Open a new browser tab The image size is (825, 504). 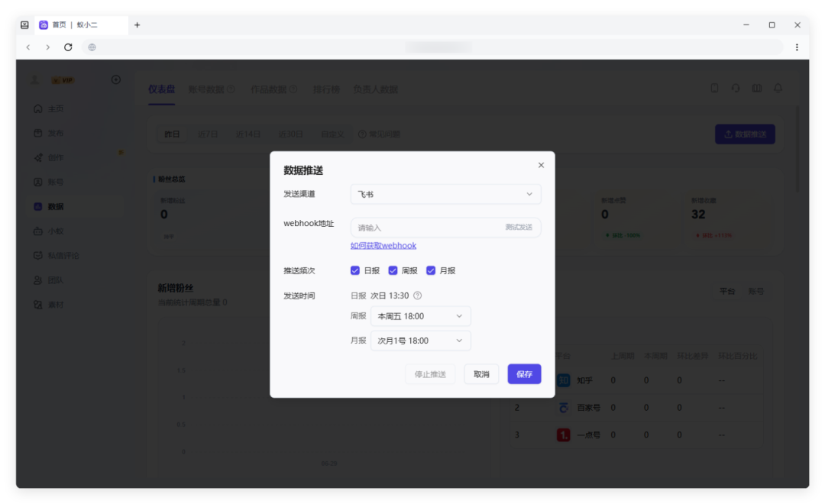pos(137,24)
